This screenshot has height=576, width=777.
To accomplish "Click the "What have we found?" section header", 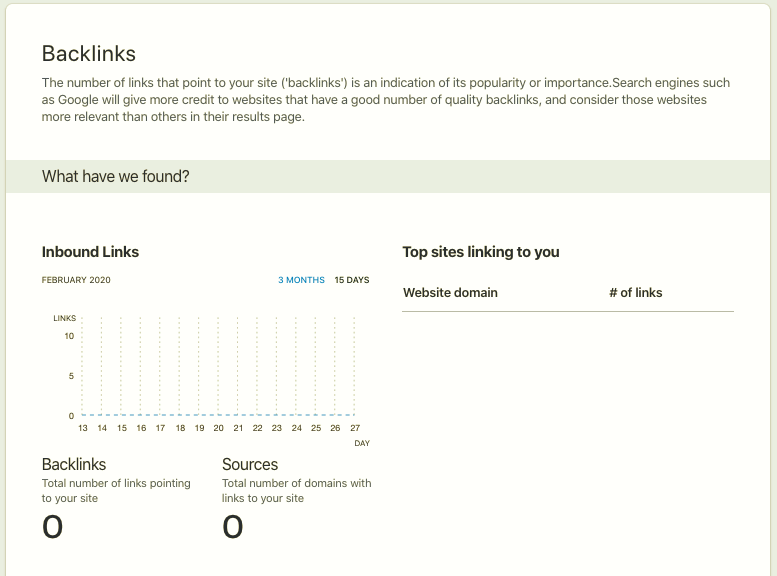I will point(116,177).
